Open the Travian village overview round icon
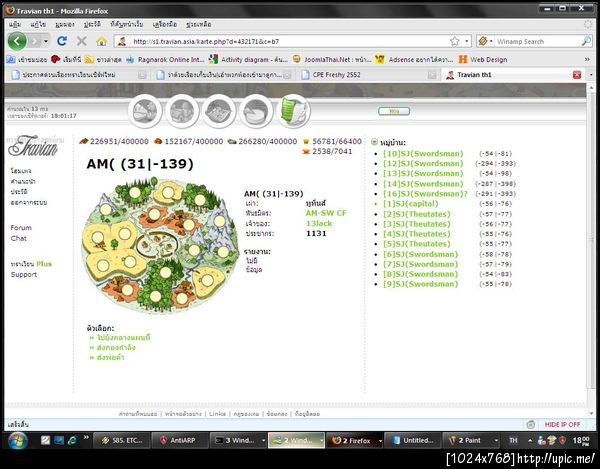 (145, 111)
